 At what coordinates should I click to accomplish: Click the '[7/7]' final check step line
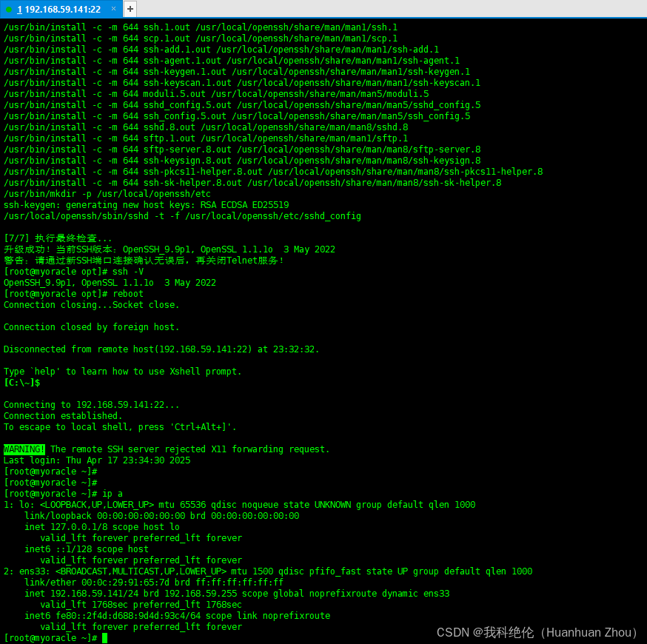58,238
